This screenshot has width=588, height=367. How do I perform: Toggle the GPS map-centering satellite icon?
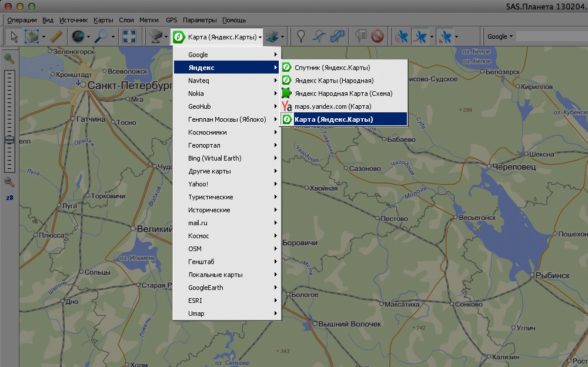446,37
